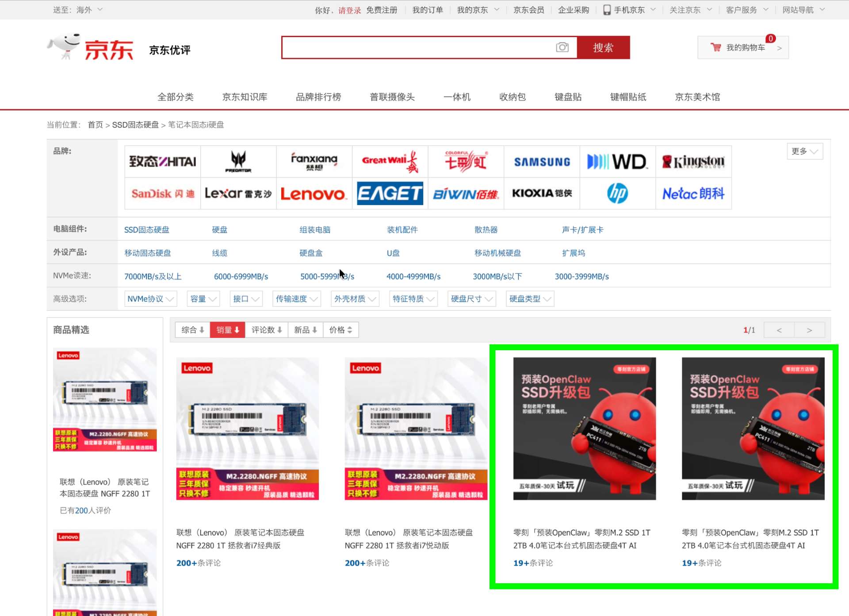
Task: Open the 接口 filter dropdown
Action: pyautogui.click(x=246, y=299)
